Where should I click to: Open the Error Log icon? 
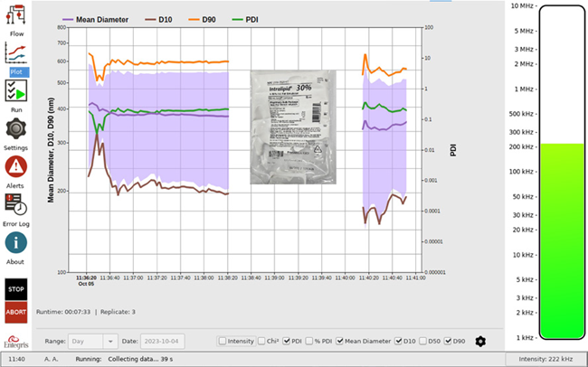coord(16,205)
